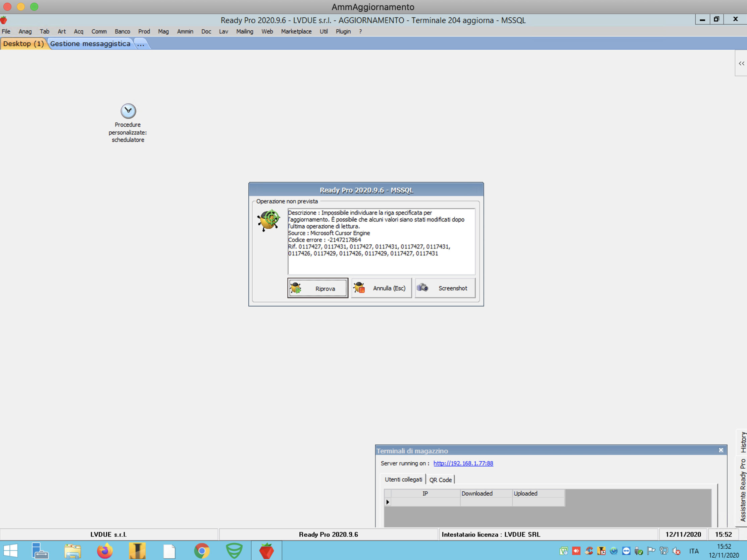747x560 pixels.
Task: Open the Prod menu
Action: tap(144, 32)
